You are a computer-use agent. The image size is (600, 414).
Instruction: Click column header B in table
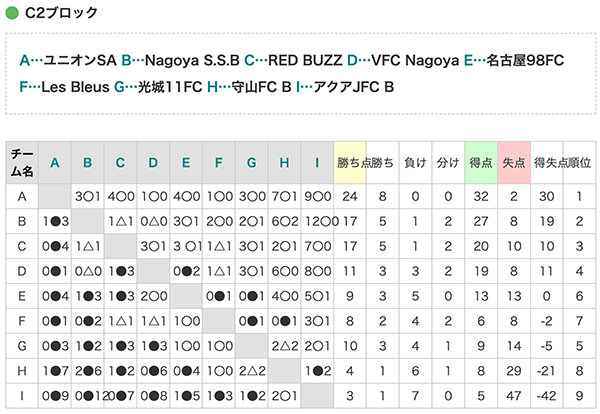pyautogui.click(x=88, y=163)
